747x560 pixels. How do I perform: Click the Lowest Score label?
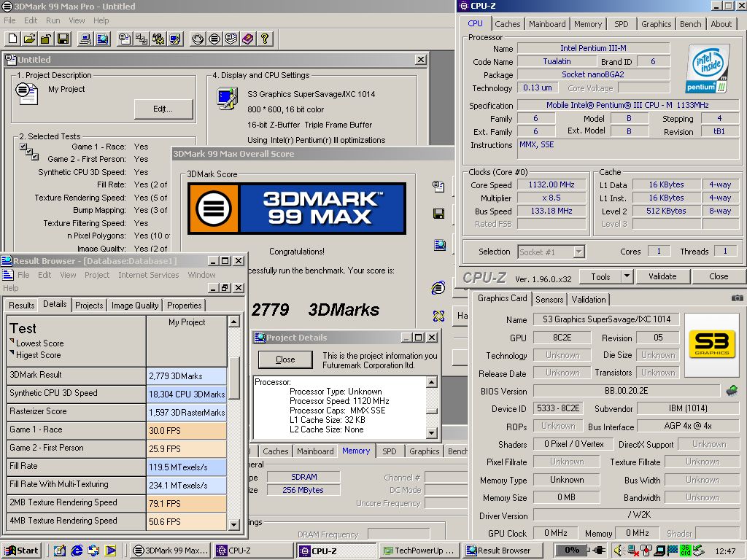coord(40,343)
